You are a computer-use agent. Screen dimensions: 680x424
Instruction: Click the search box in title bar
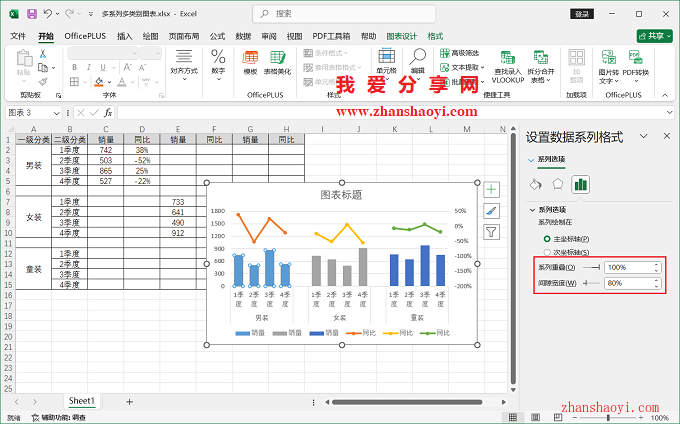click(344, 14)
